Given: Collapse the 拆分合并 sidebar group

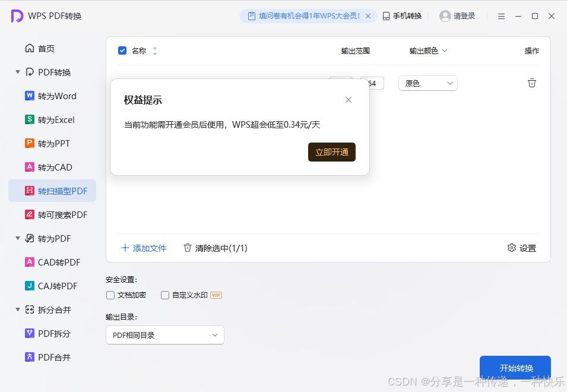Looking at the screenshot, I should pyautogui.click(x=18, y=309).
